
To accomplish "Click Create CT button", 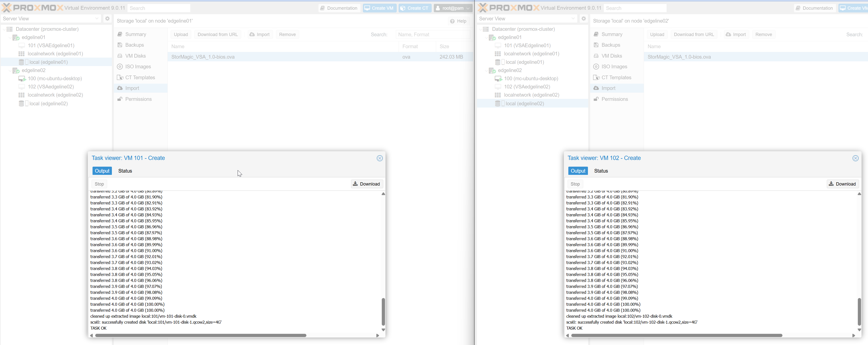I will click(415, 8).
